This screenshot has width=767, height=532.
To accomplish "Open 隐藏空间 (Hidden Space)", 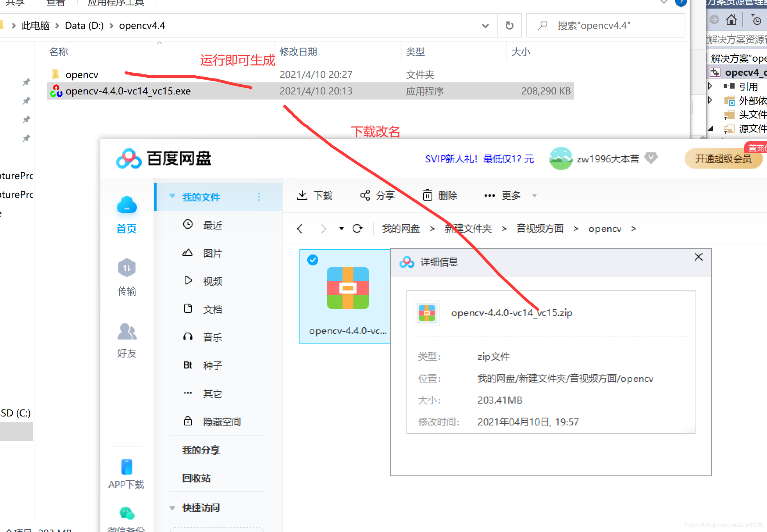I will tap(221, 421).
